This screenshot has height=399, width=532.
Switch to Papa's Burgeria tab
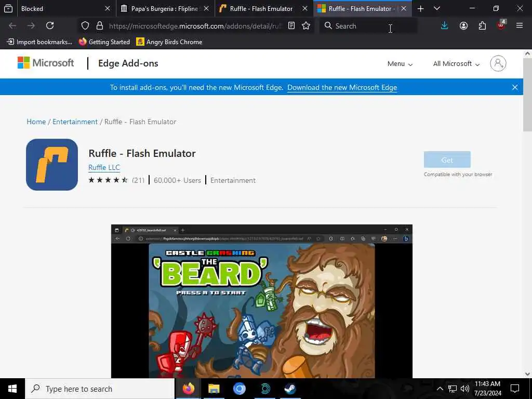pyautogui.click(x=159, y=8)
